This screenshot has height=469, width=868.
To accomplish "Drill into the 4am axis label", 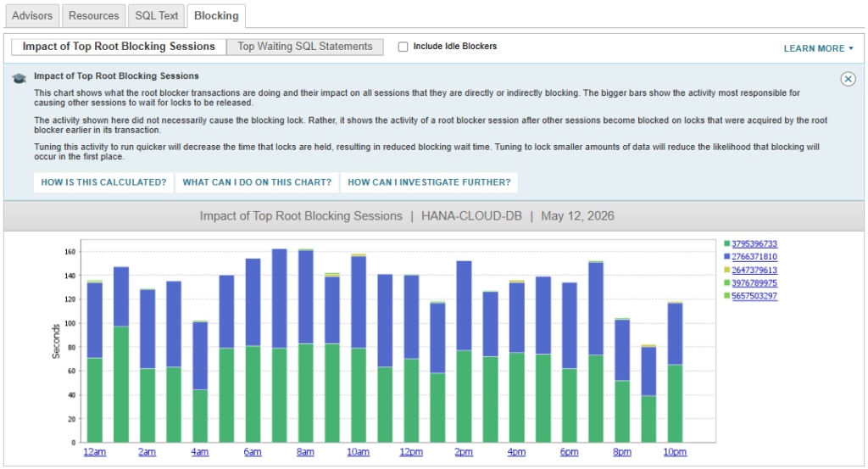I will (200, 452).
